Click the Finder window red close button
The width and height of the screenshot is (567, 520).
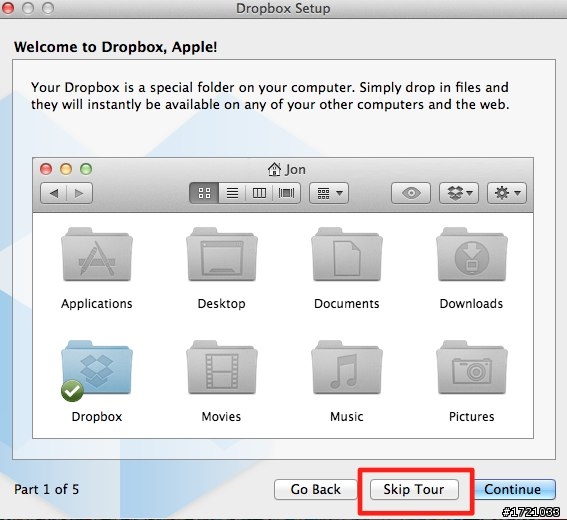click(46, 169)
